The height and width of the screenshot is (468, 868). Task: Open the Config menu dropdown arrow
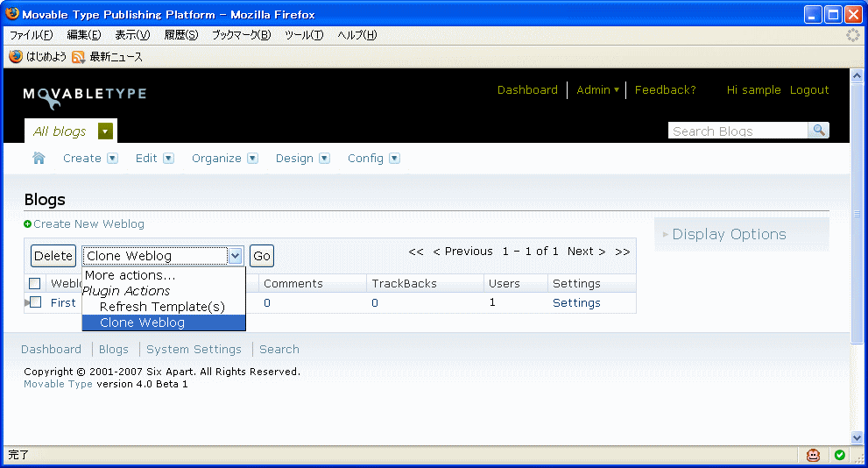pos(394,159)
